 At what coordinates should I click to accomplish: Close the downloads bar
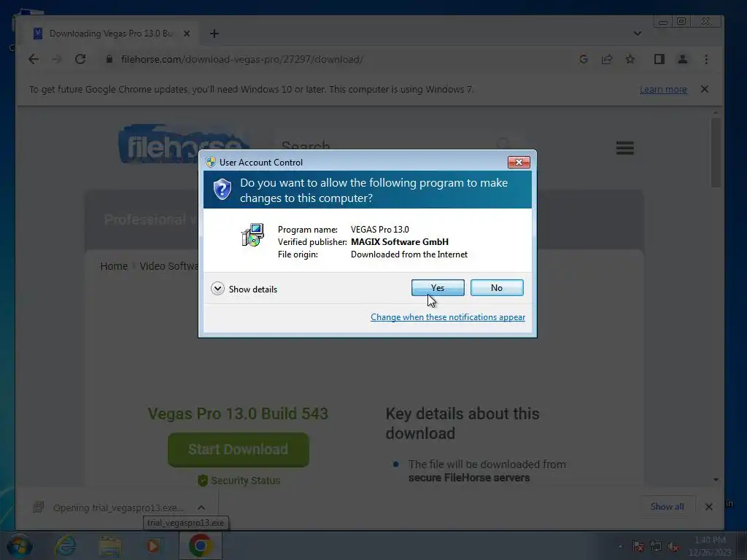(708, 507)
